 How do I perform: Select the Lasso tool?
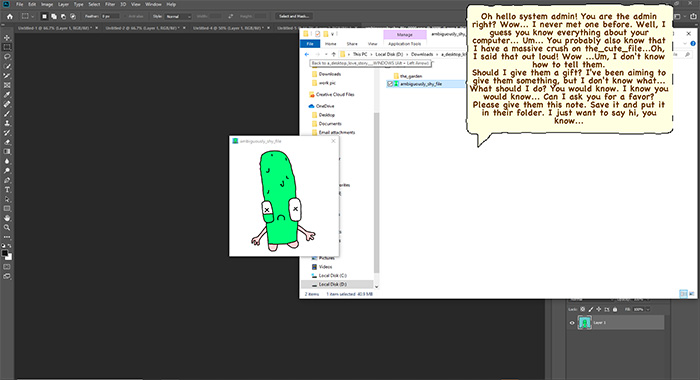(x=7, y=57)
